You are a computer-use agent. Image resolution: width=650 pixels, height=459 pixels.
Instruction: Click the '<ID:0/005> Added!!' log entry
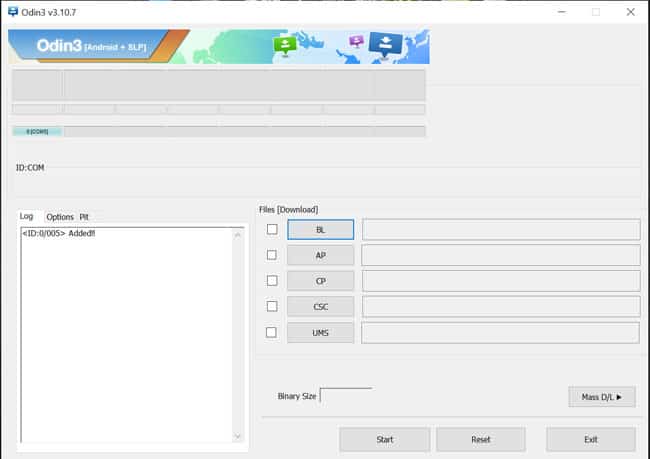pos(59,233)
